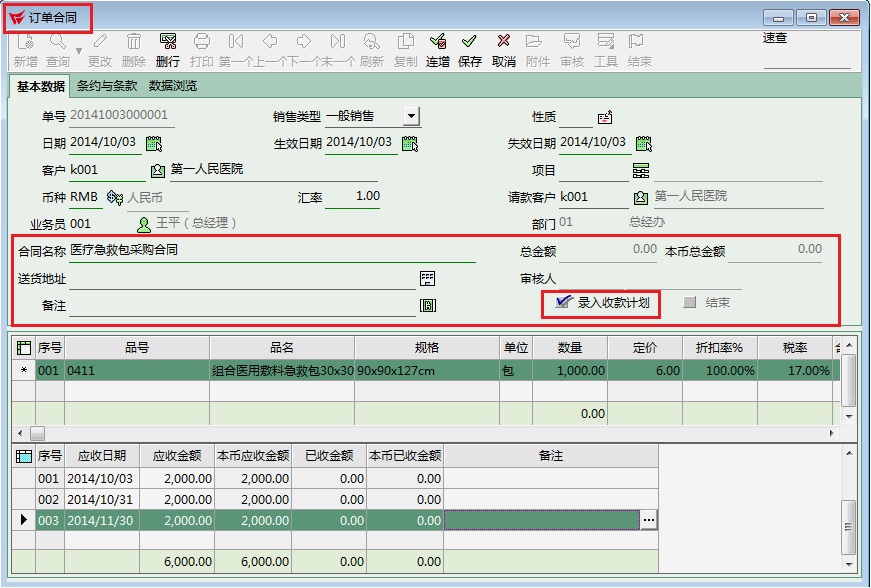Toggle the 录入收款计划 checkbox
Screen dimensions: 871x588
pyautogui.click(x=564, y=302)
